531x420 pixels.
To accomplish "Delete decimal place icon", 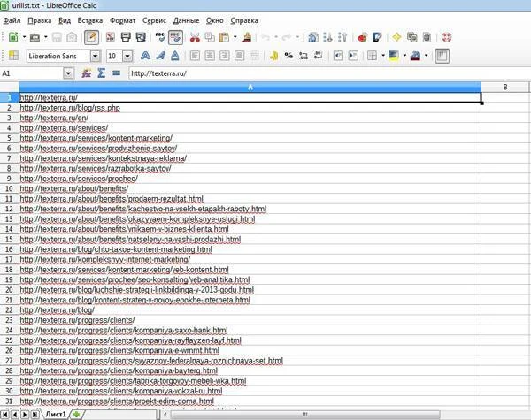I will [318, 56].
